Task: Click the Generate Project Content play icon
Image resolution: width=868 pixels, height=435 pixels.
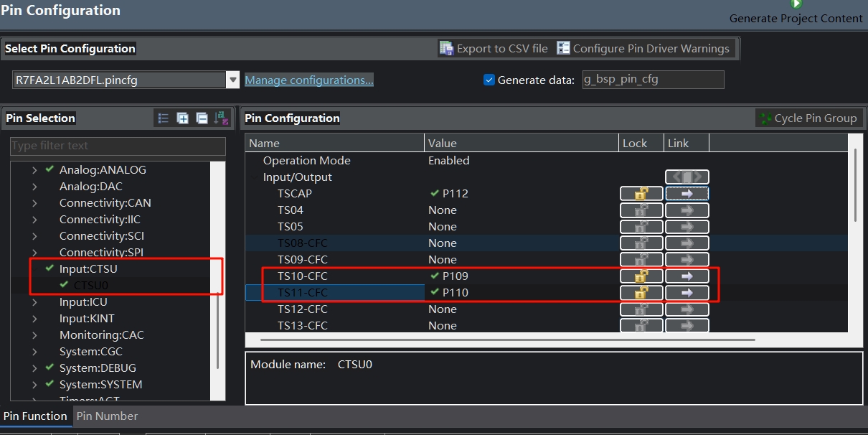Action: 796,4
